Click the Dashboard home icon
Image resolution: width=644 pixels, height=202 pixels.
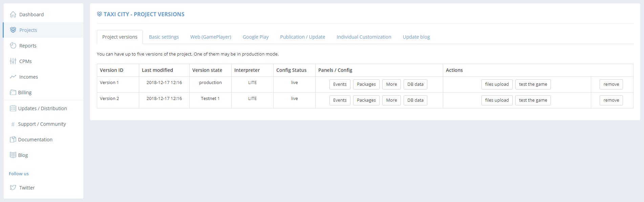click(x=13, y=14)
